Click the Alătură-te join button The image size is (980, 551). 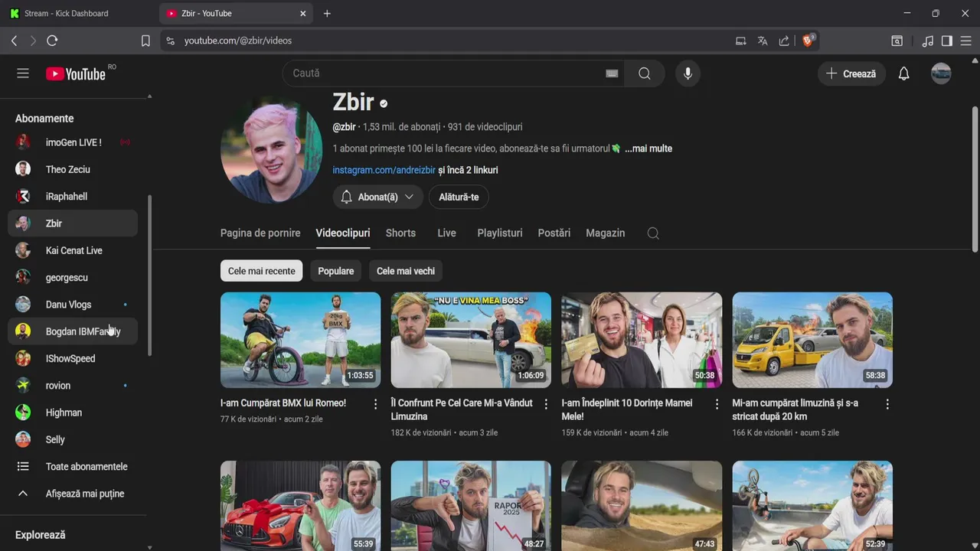(x=459, y=197)
